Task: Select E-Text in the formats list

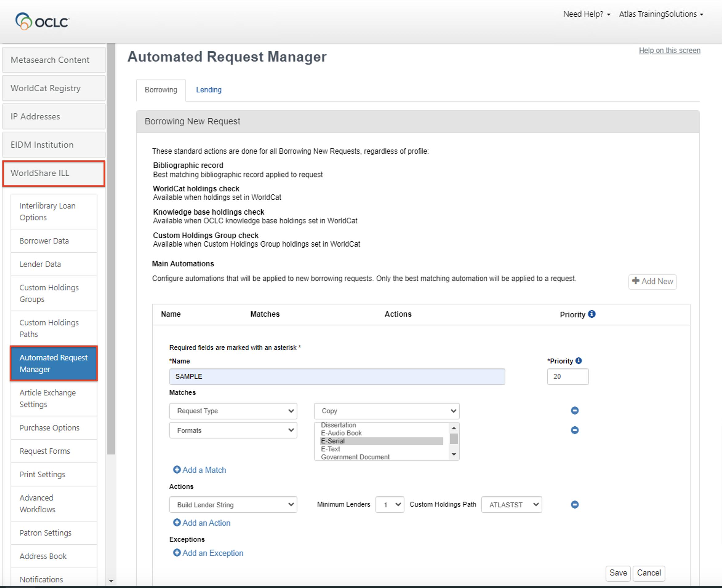Action: [x=331, y=449]
